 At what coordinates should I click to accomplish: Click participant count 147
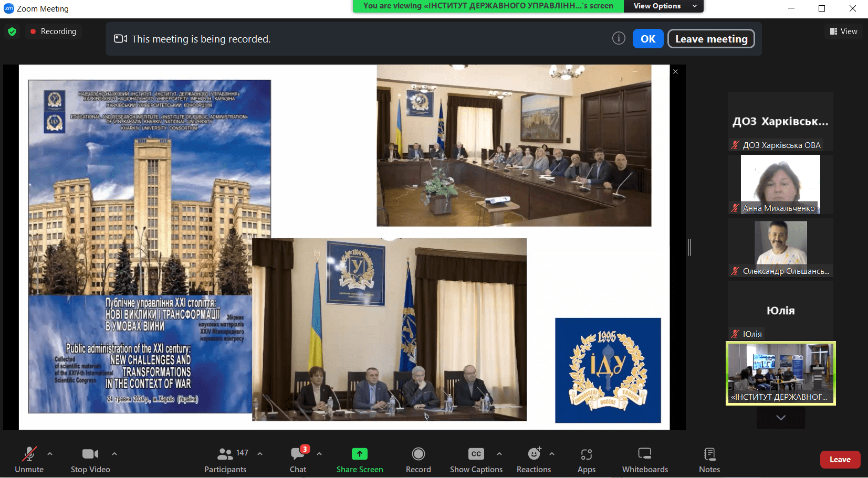pos(242,453)
